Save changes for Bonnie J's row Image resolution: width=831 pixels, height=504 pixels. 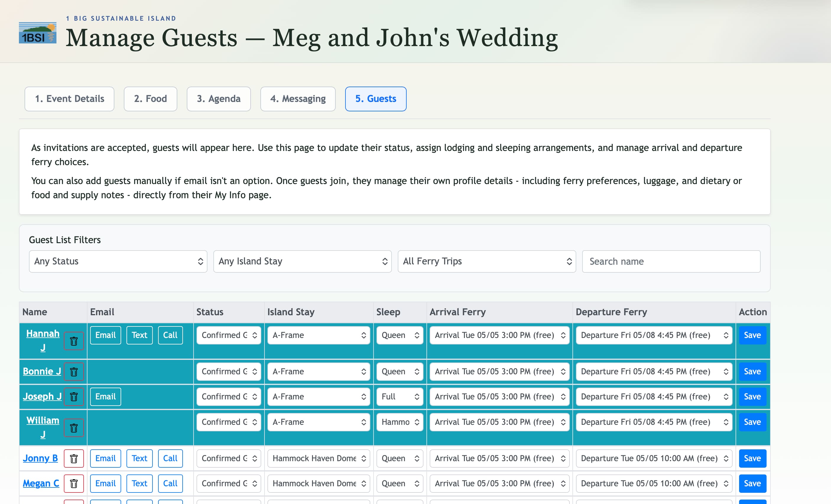tap(752, 371)
